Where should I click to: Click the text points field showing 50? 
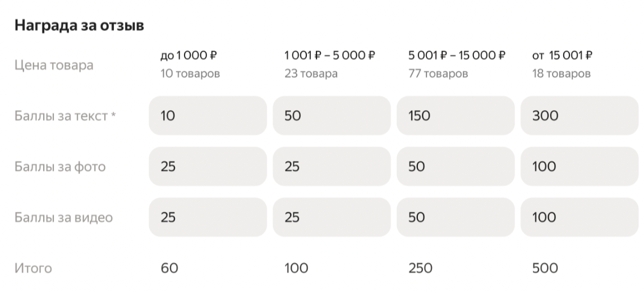[331, 116]
